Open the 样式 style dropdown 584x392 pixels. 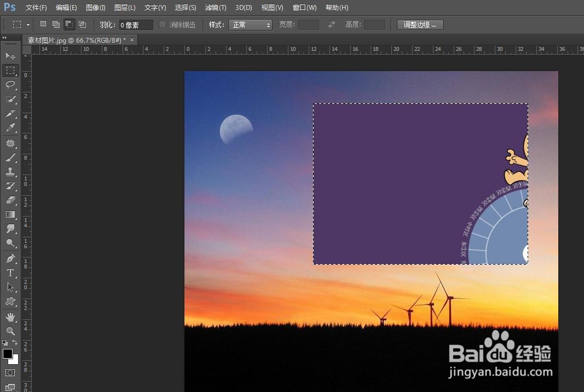click(x=250, y=25)
